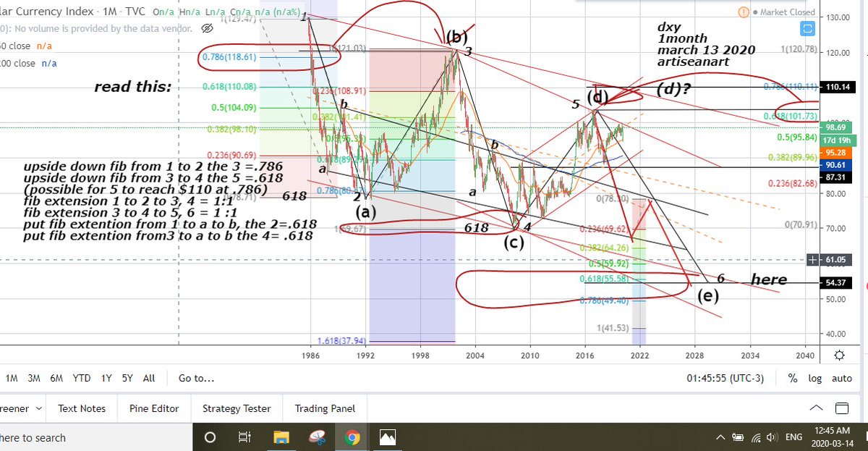
Task: Select 3M date range
Action: 34,378
